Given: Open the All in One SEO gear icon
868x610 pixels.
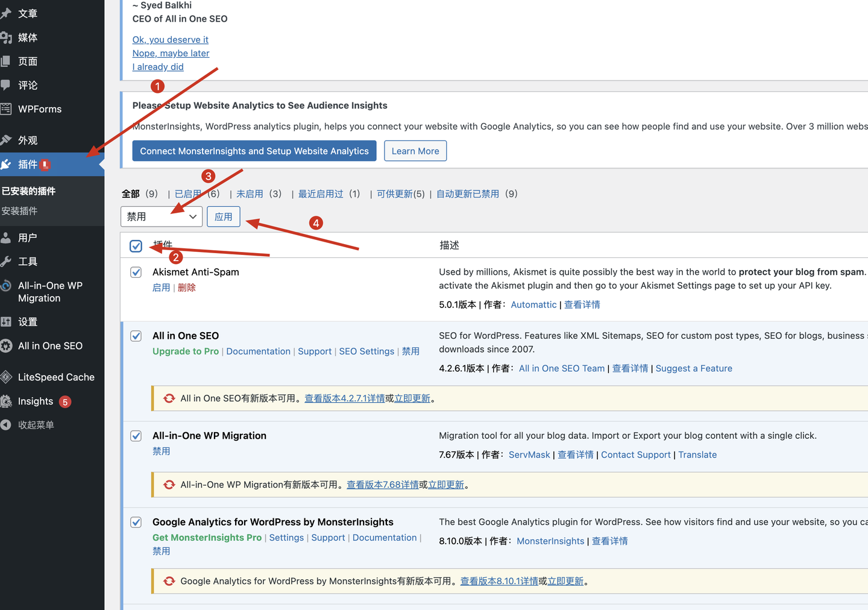Looking at the screenshot, I should pos(6,346).
